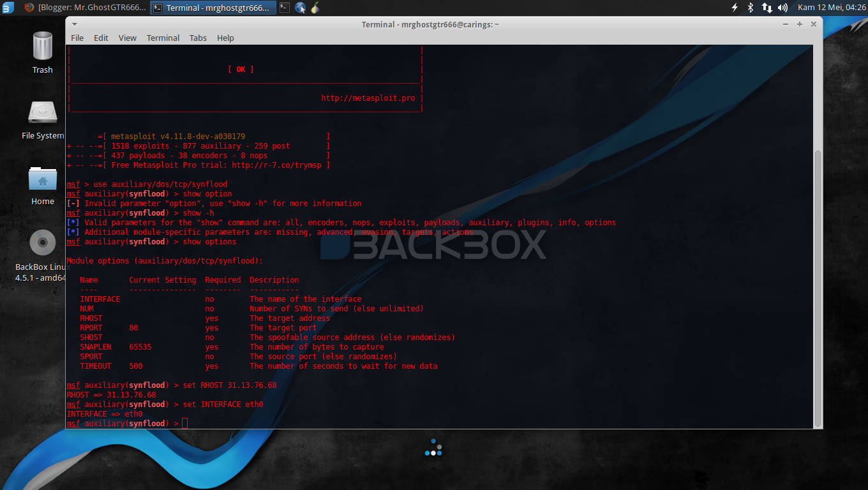868x490 pixels.
Task: Click the volume speaker icon
Action: [x=783, y=8]
